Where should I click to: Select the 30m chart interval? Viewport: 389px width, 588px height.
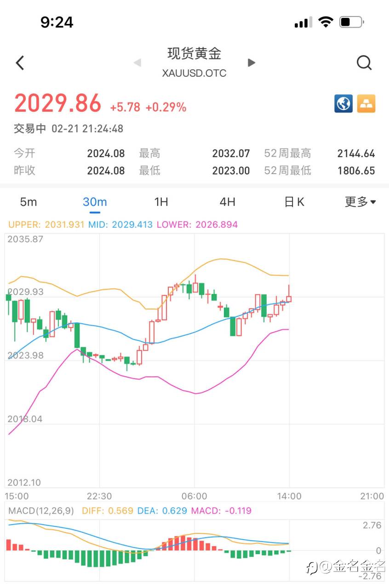tap(95, 202)
